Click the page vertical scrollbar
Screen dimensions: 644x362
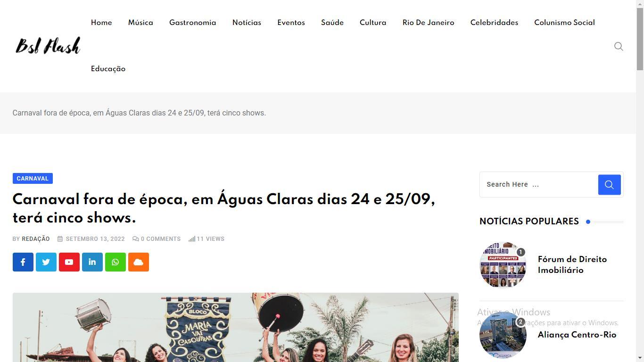(x=640, y=181)
